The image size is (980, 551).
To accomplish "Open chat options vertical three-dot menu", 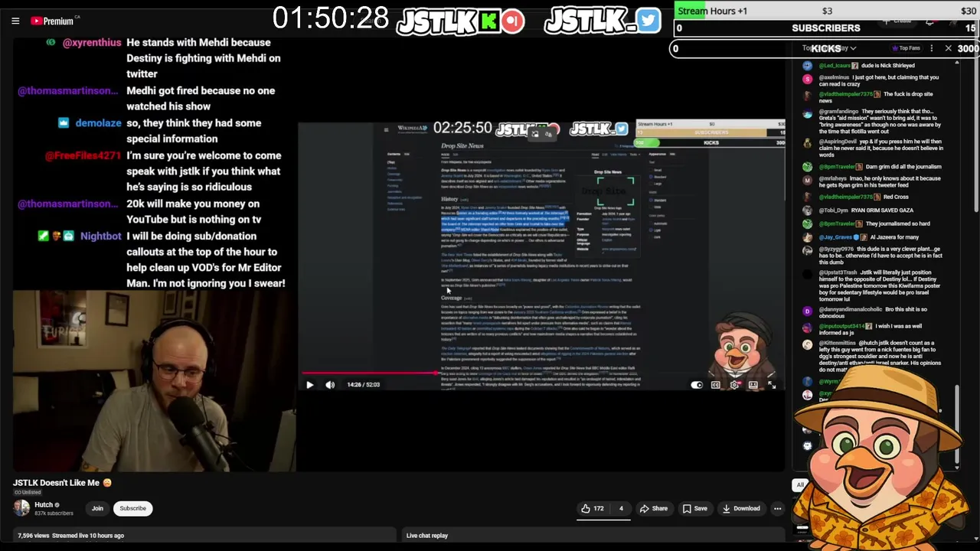I will coord(931,48).
